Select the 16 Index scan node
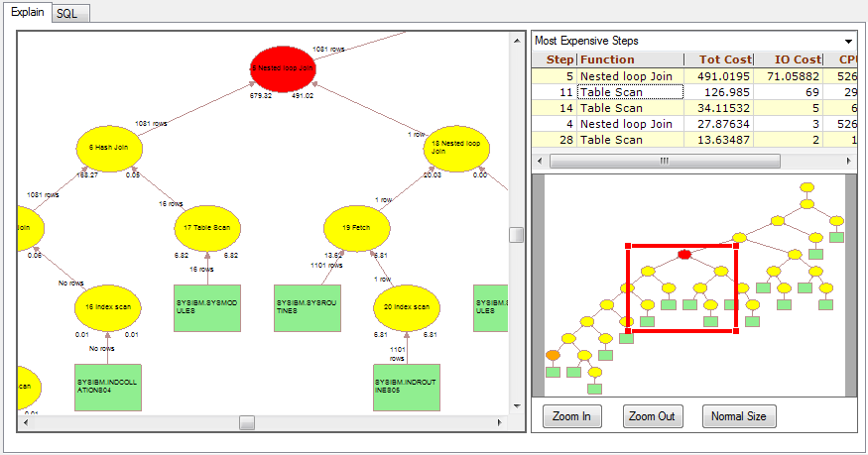 point(108,307)
